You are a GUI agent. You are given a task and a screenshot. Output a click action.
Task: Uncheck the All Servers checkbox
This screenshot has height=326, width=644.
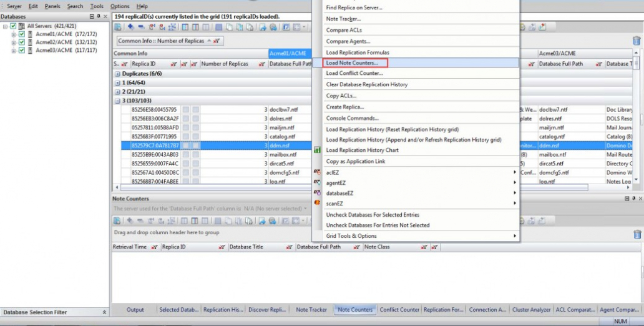[x=14, y=26]
